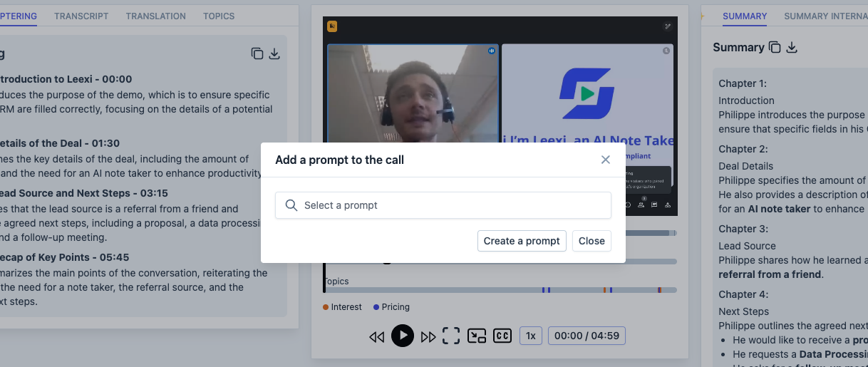Click the search magnifier icon in prompt field
Viewport: 868px width, 367px height.
291,205
